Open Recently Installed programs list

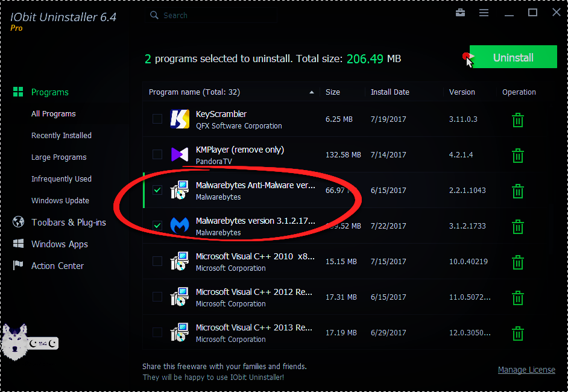(62, 136)
